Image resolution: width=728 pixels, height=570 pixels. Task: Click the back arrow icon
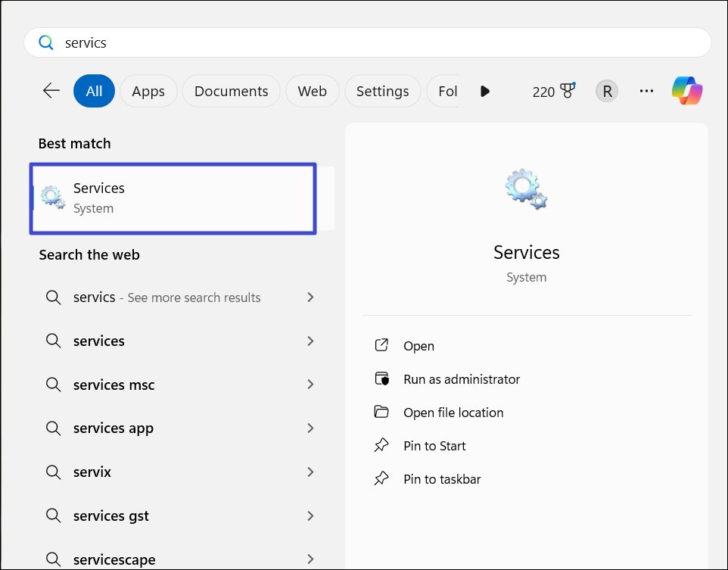coord(51,91)
